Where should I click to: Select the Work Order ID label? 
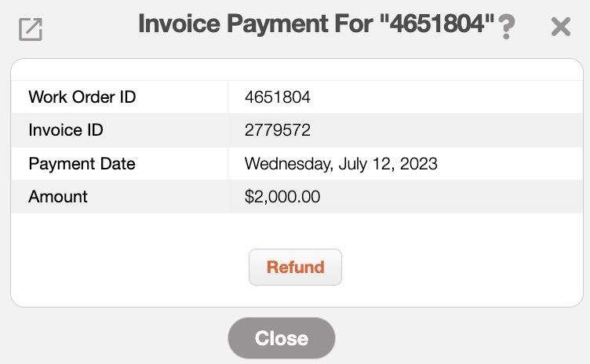pyautogui.click(x=82, y=97)
